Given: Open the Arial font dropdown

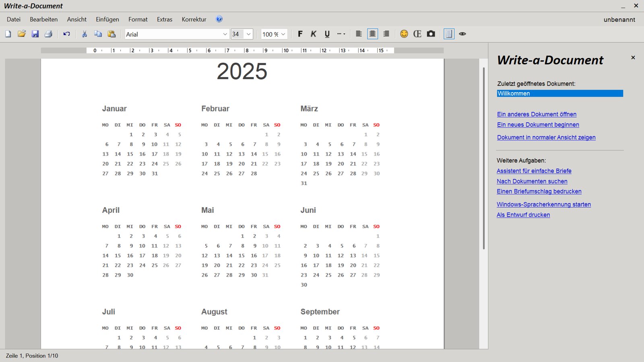Looking at the screenshot, I should pos(225,35).
